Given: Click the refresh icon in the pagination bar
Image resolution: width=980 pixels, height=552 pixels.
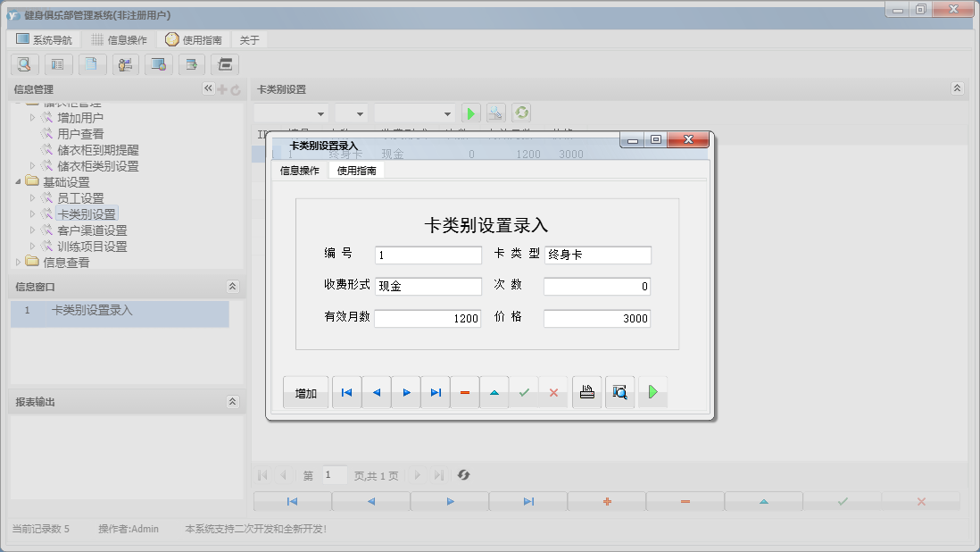Looking at the screenshot, I should click(x=463, y=475).
